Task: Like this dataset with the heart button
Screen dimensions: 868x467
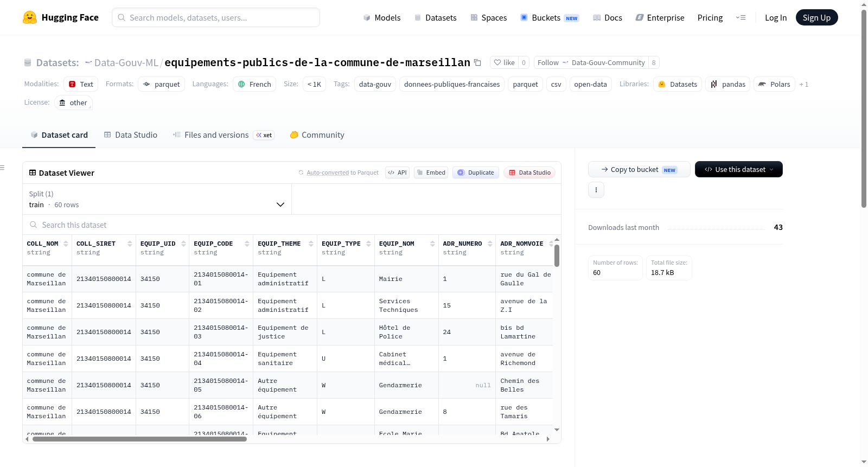Action: [x=504, y=62]
